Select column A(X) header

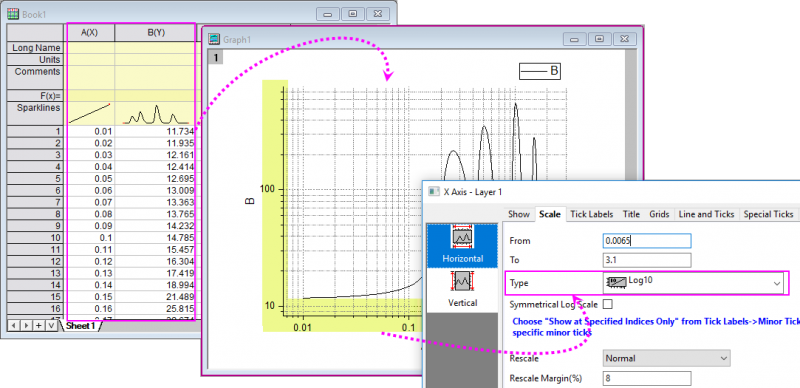[x=89, y=33]
